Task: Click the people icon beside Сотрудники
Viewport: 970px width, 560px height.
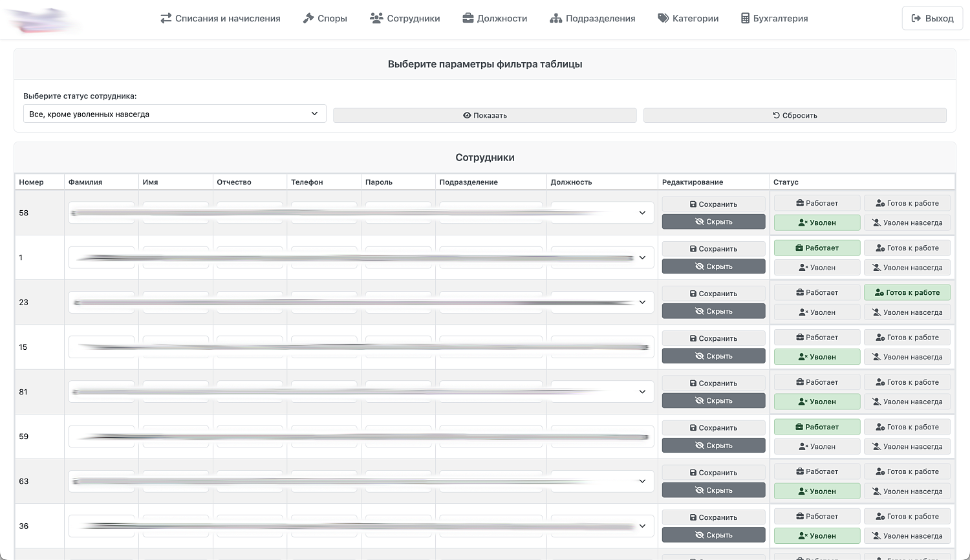Action: [376, 19]
